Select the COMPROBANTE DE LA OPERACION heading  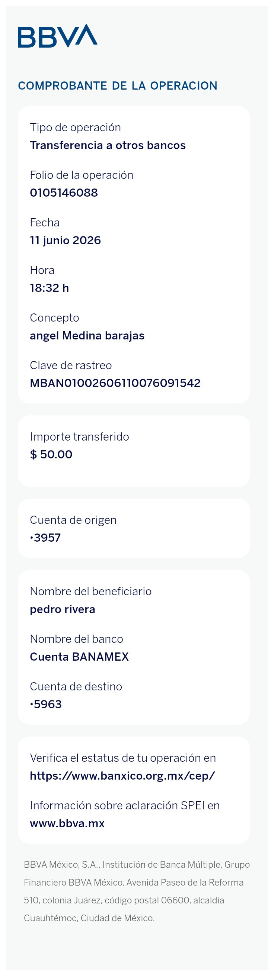tap(117, 86)
